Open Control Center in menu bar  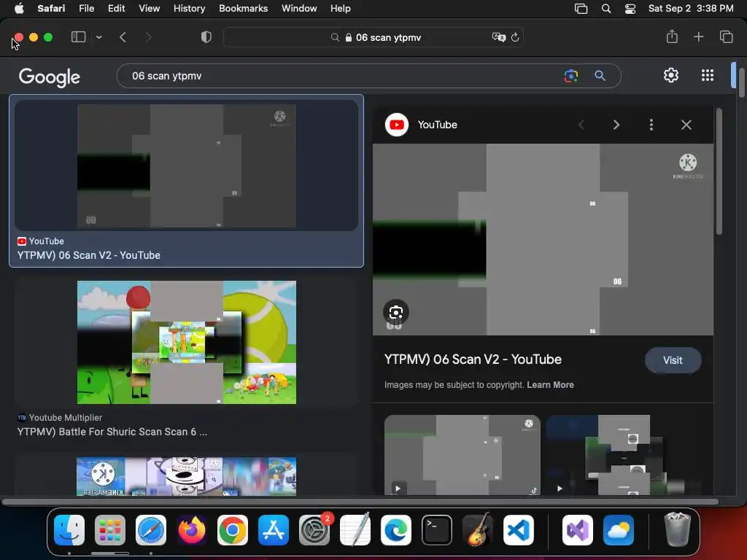click(630, 9)
